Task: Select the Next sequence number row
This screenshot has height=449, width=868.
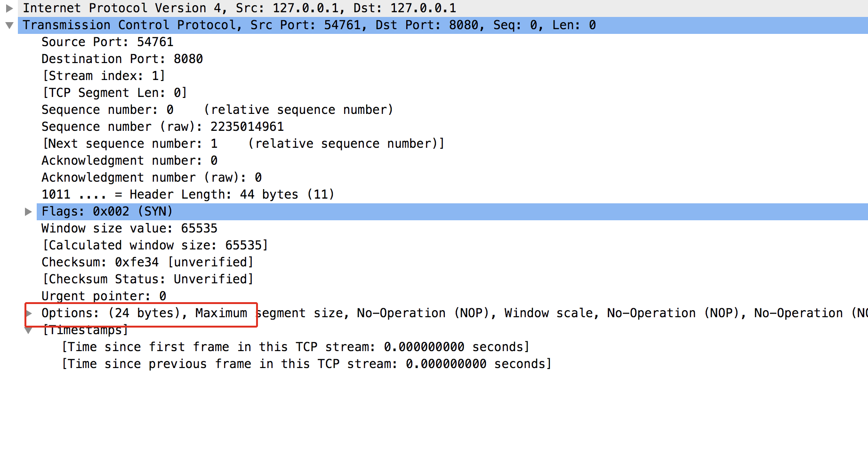Action: point(243,144)
